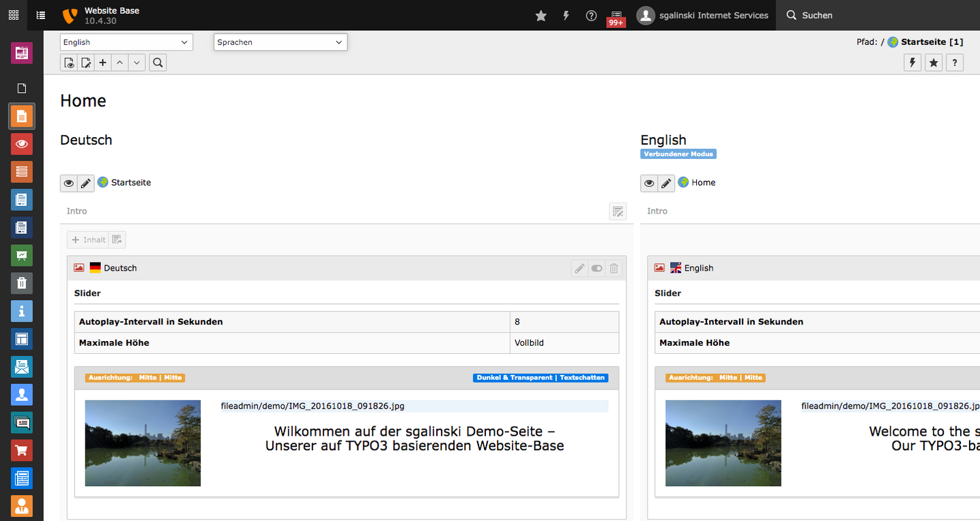
Task: Click the lightning clear-cache icon in top bar
Action: (566, 15)
